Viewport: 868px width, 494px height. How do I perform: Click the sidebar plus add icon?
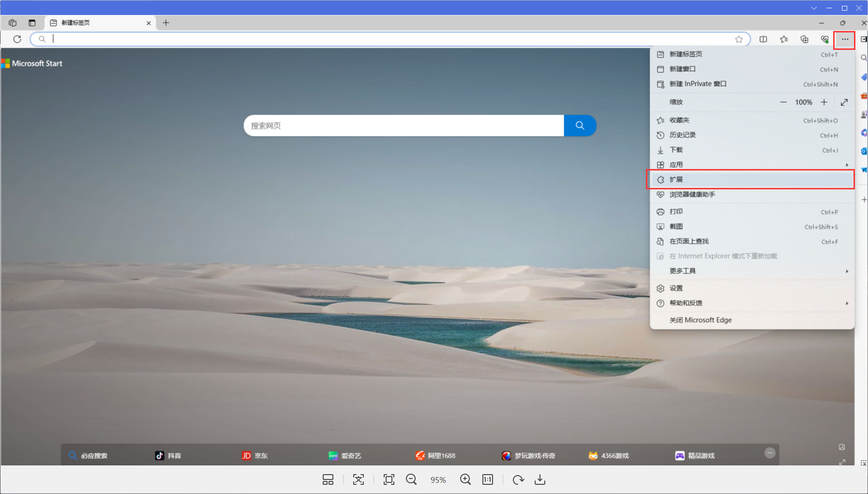(x=864, y=200)
